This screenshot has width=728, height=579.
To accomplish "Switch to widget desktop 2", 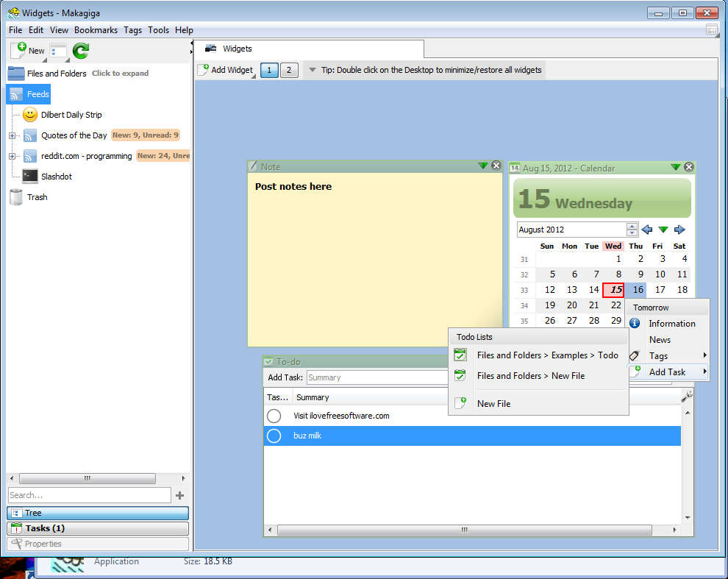I will (x=289, y=70).
